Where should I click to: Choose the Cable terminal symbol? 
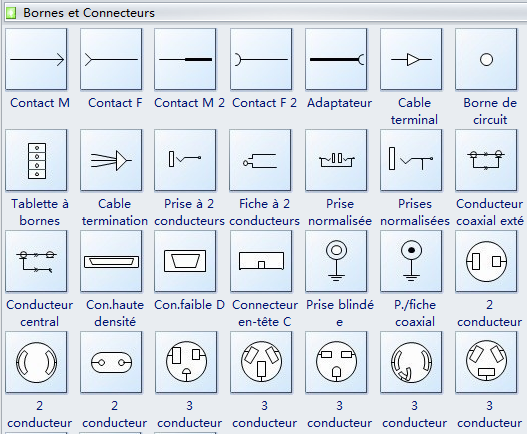[411, 59]
